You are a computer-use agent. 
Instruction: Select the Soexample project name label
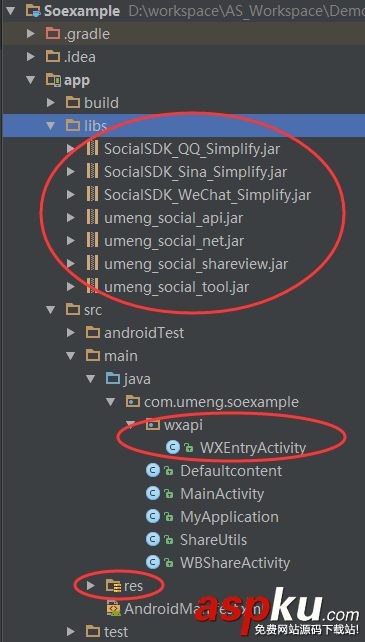82,11
